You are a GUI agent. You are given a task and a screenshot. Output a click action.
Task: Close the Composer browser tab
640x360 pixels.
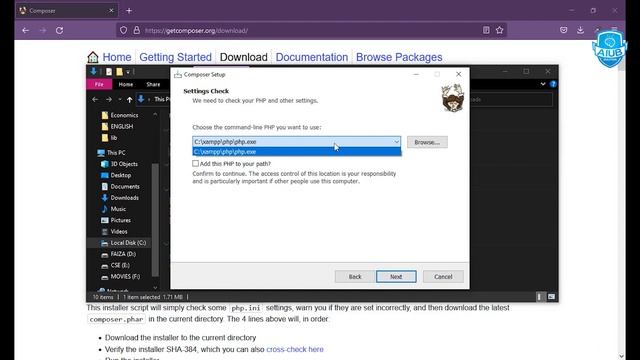[111, 11]
